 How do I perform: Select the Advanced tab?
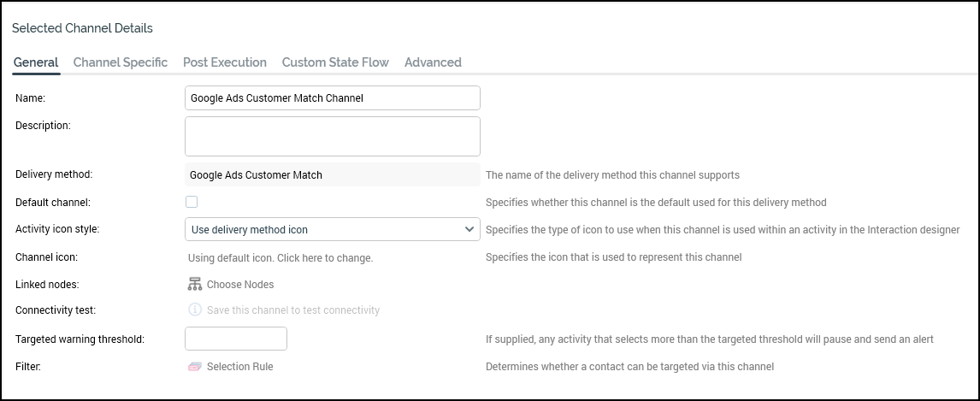(433, 62)
